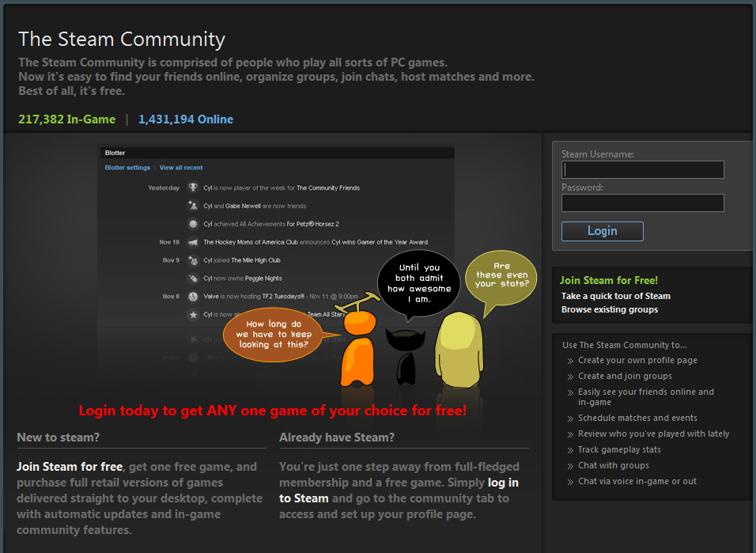Click the Already have Steam? heading

point(337,437)
